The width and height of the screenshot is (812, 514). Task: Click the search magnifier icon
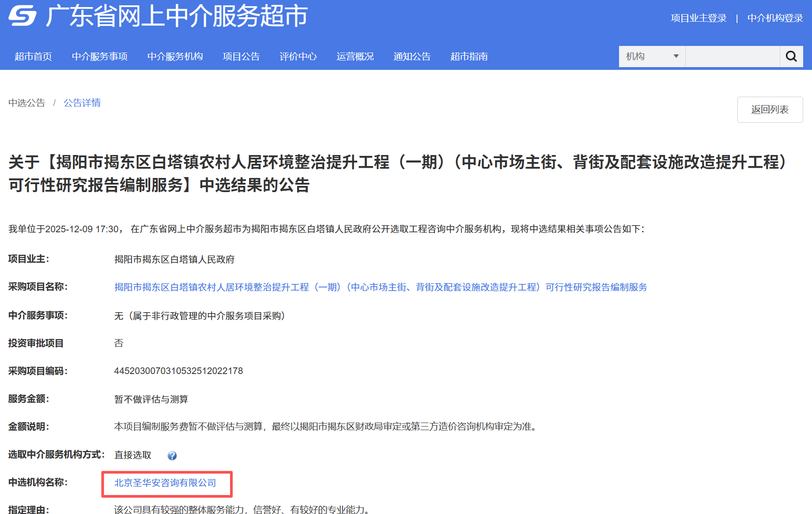point(791,56)
